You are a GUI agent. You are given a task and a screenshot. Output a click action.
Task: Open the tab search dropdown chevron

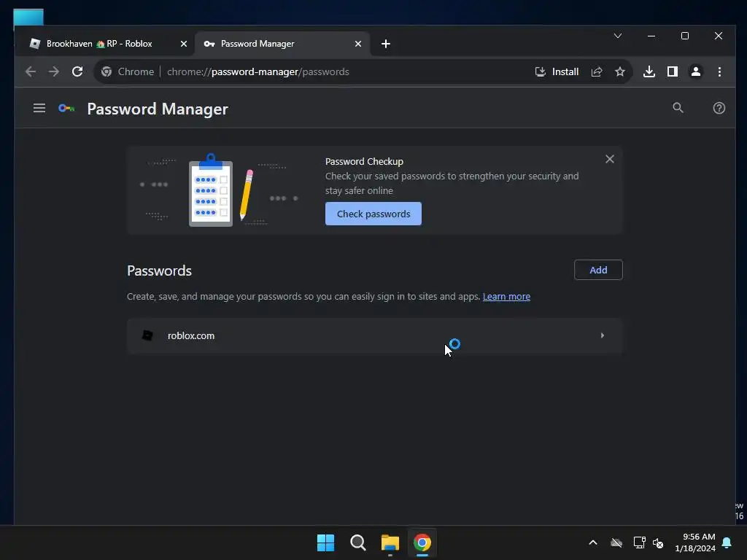(617, 36)
